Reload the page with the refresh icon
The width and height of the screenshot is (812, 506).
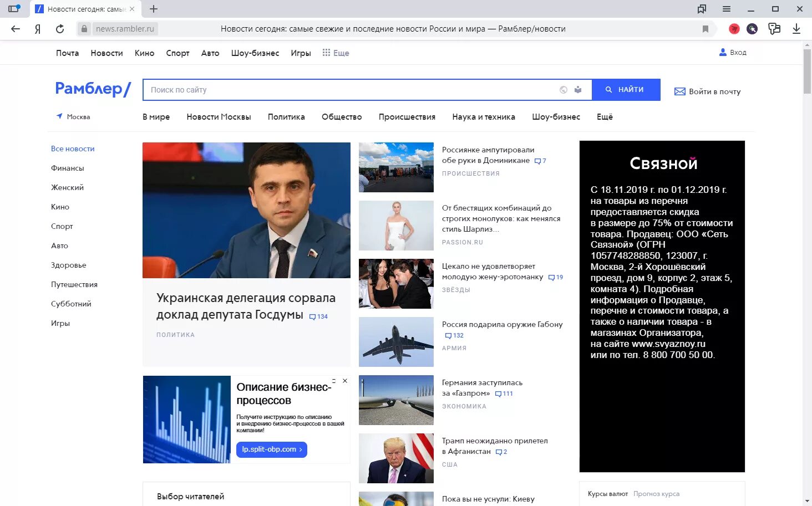(60, 29)
